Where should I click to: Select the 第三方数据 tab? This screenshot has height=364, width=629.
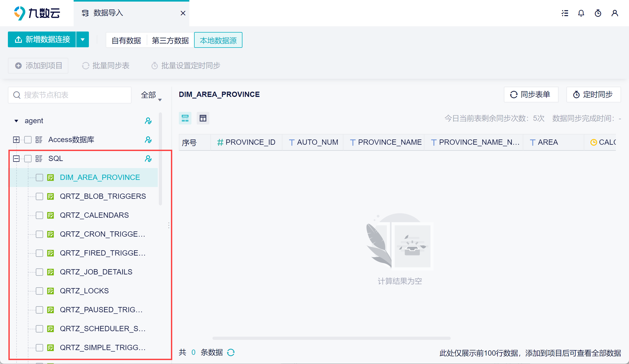click(170, 40)
